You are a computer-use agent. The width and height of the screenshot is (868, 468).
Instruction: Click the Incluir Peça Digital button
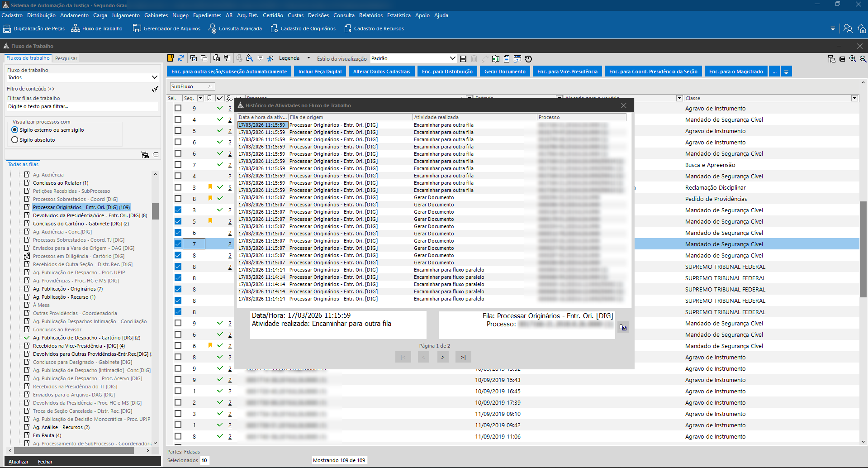320,72
